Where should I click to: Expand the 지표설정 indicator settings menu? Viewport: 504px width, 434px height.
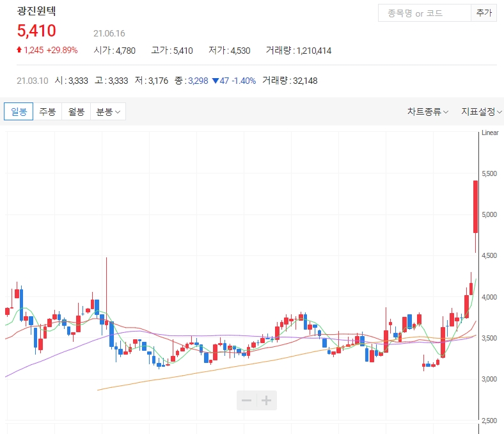[x=481, y=111]
